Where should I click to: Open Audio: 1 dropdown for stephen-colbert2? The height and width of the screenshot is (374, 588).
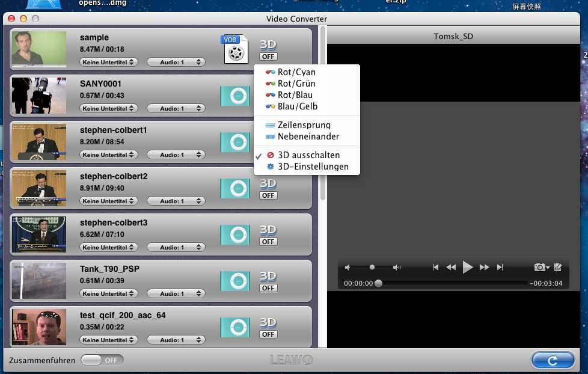pyautogui.click(x=176, y=201)
